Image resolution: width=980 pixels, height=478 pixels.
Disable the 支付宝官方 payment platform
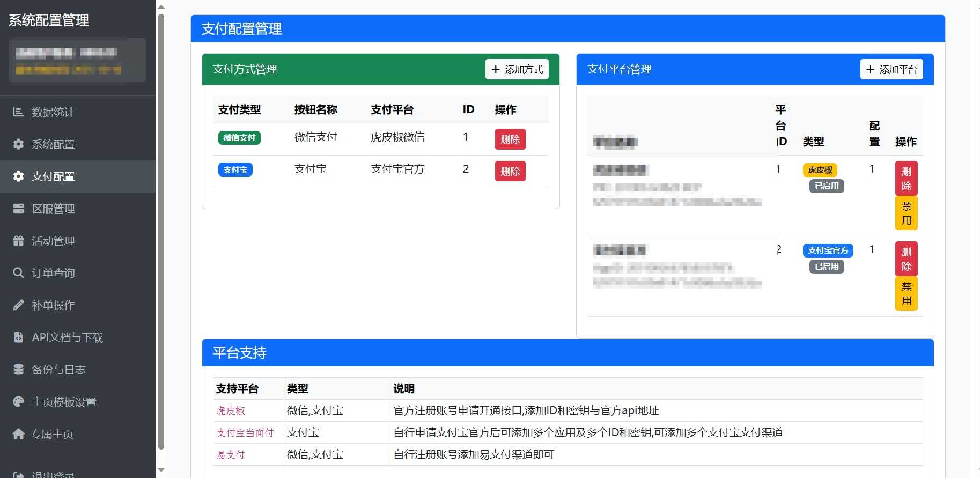pos(906,294)
